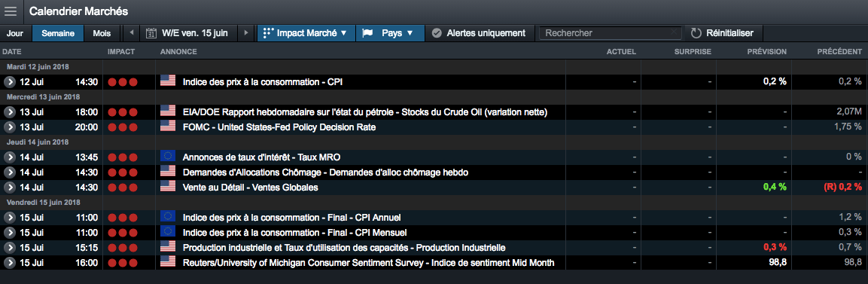This screenshot has width=868, height=284.
Task: Click the Réinitialiser button
Action: click(x=723, y=33)
